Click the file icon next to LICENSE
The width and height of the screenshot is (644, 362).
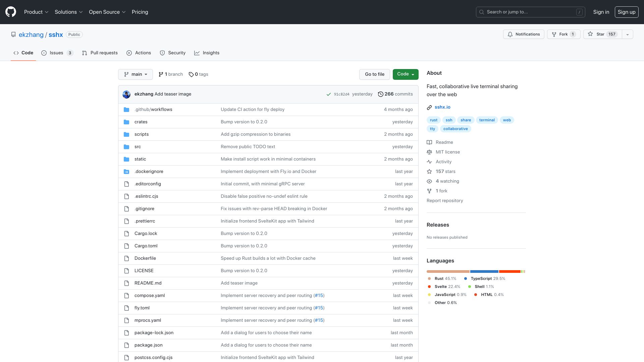(126, 271)
